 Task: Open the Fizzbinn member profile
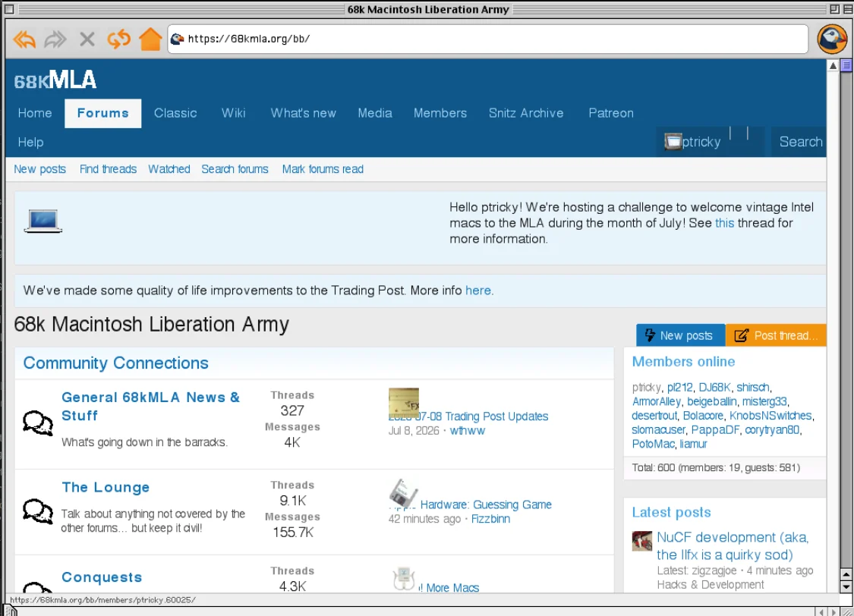pyautogui.click(x=490, y=519)
